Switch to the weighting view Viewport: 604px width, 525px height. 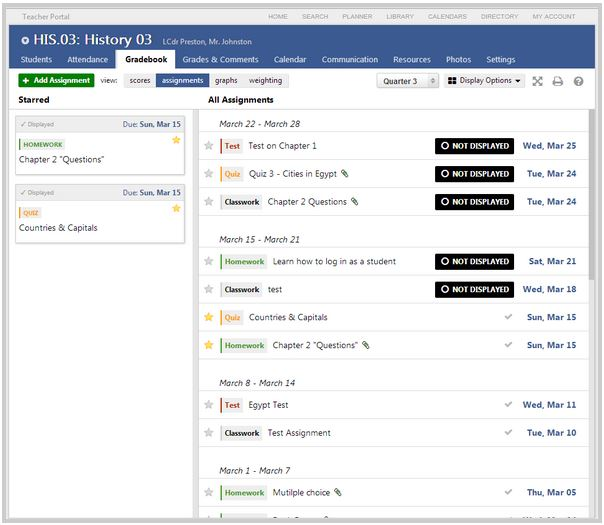[x=265, y=81]
